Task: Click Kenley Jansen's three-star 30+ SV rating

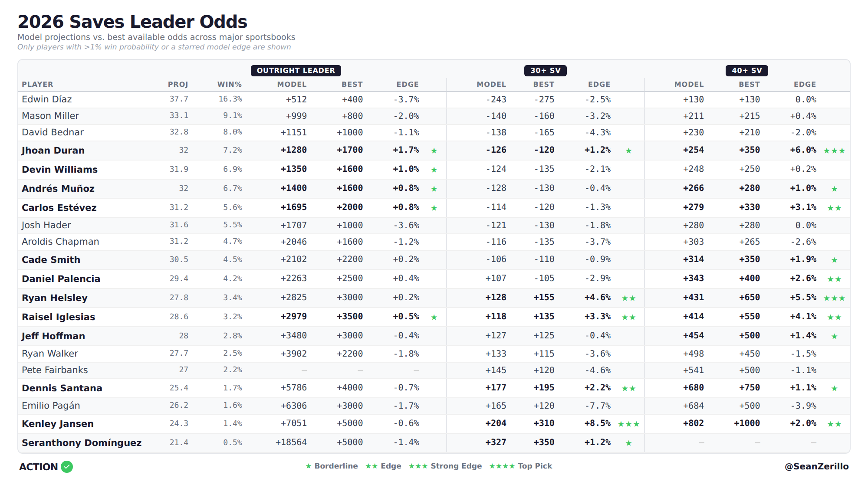Action: tap(628, 424)
